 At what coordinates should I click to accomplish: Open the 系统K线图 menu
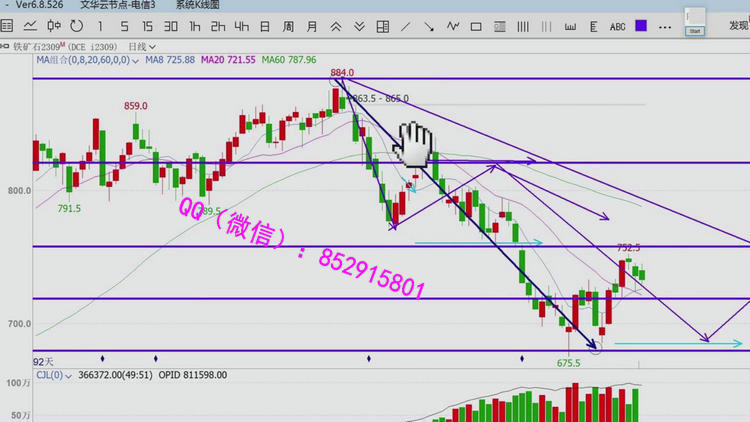pos(199,5)
